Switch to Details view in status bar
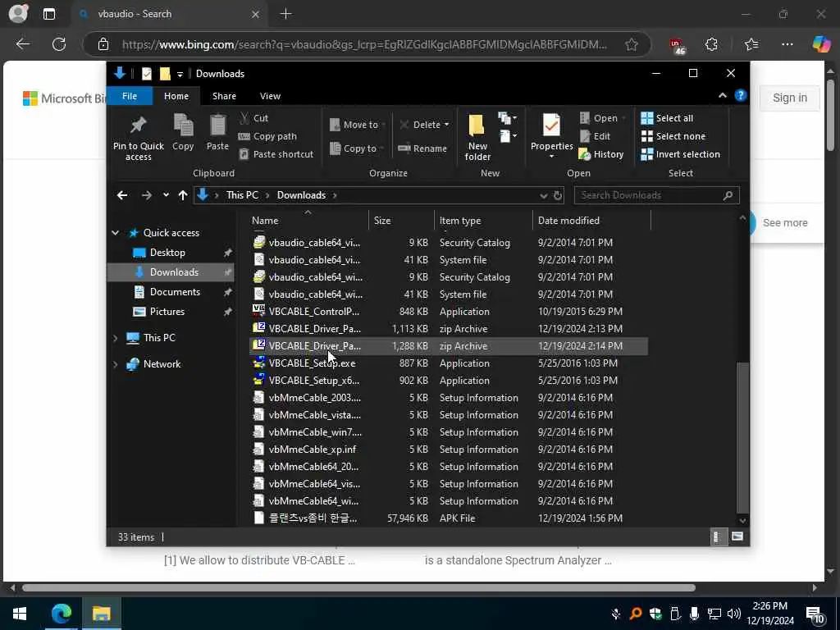840x630 pixels. 717,536
